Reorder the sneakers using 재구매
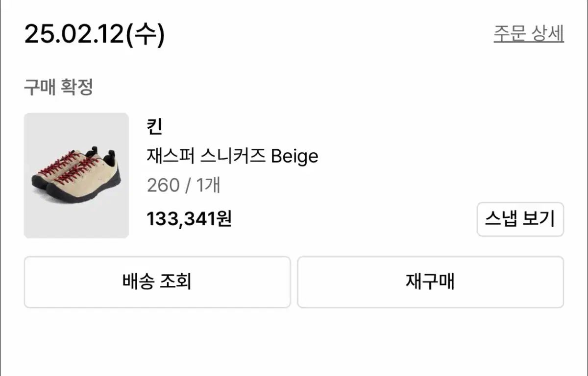Screen dimensions: 588x376 [x=430, y=282]
